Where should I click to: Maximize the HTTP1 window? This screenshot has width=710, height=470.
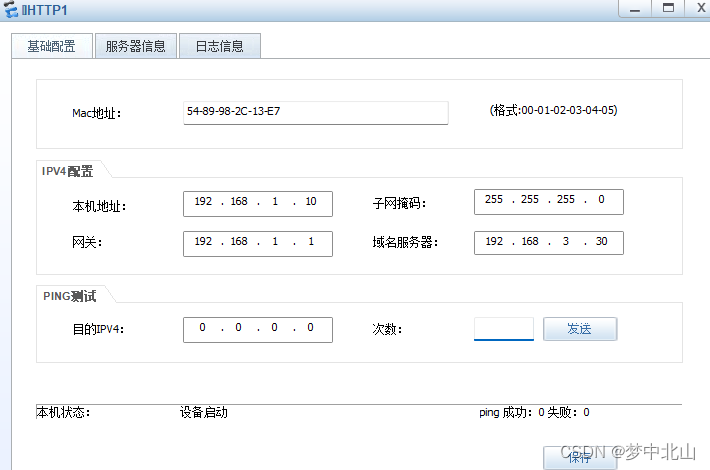[668, 9]
